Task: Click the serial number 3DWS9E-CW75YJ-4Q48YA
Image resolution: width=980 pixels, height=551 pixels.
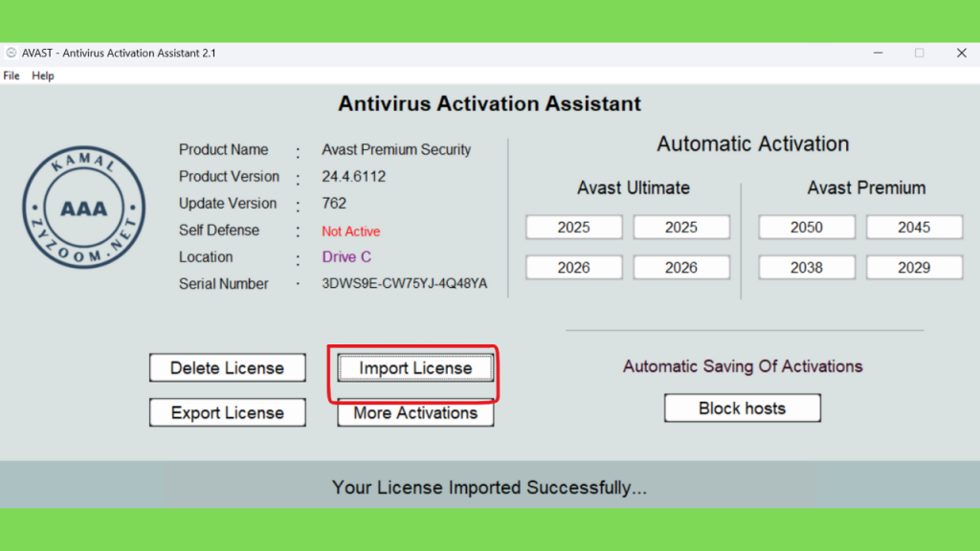Action: [x=405, y=283]
